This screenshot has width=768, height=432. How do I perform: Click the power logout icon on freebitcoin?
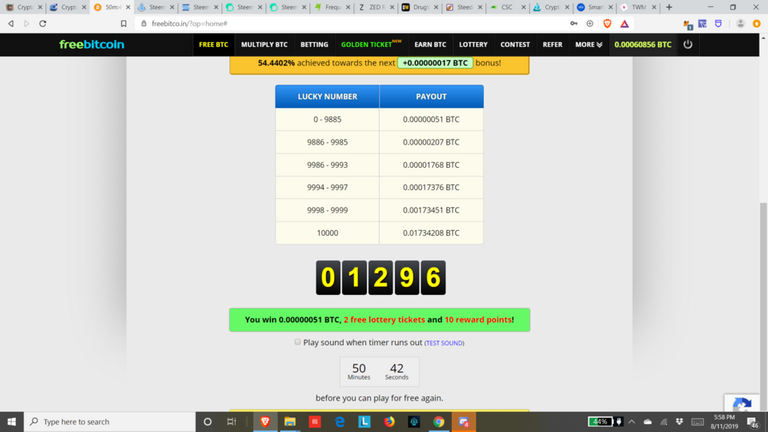click(x=688, y=44)
